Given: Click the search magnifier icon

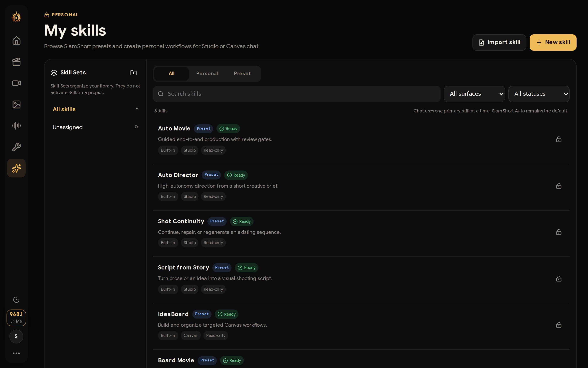Looking at the screenshot, I should [x=161, y=94].
